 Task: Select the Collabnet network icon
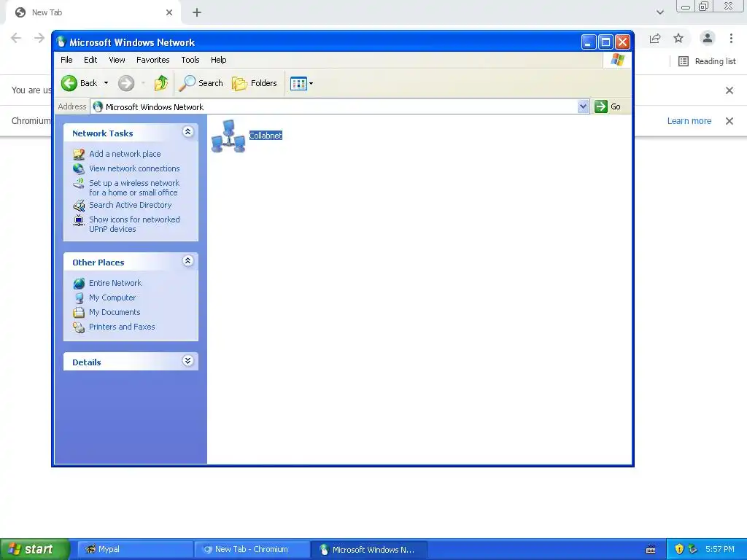pos(228,136)
